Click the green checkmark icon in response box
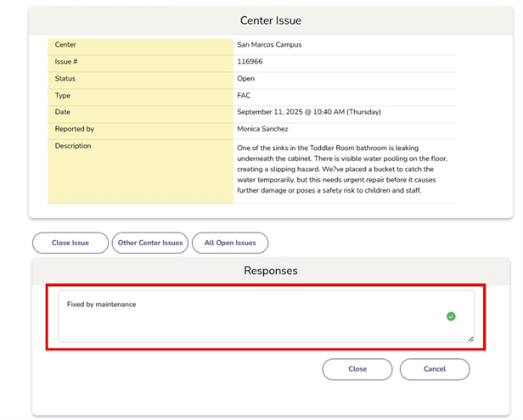The image size is (523, 420). point(451,316)
